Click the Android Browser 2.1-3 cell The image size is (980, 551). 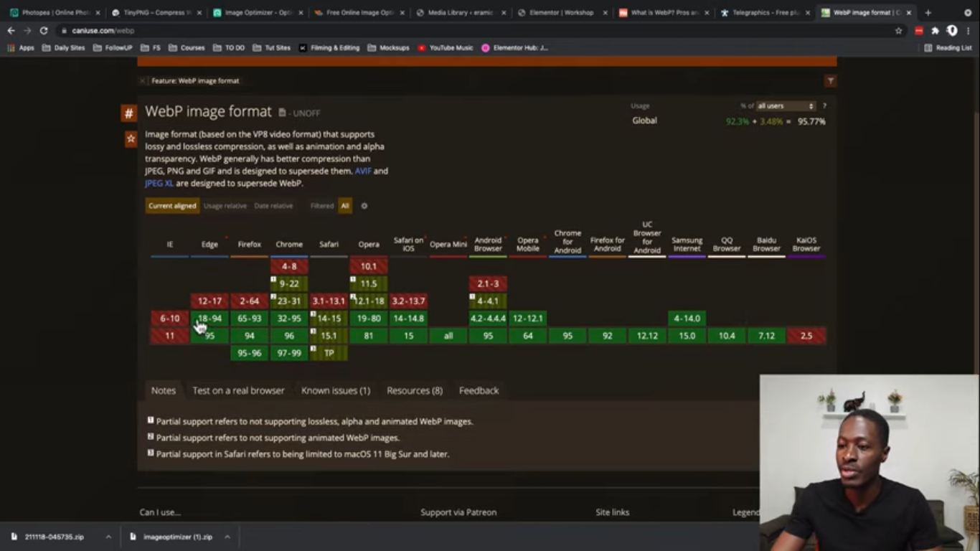pos(488,284)
